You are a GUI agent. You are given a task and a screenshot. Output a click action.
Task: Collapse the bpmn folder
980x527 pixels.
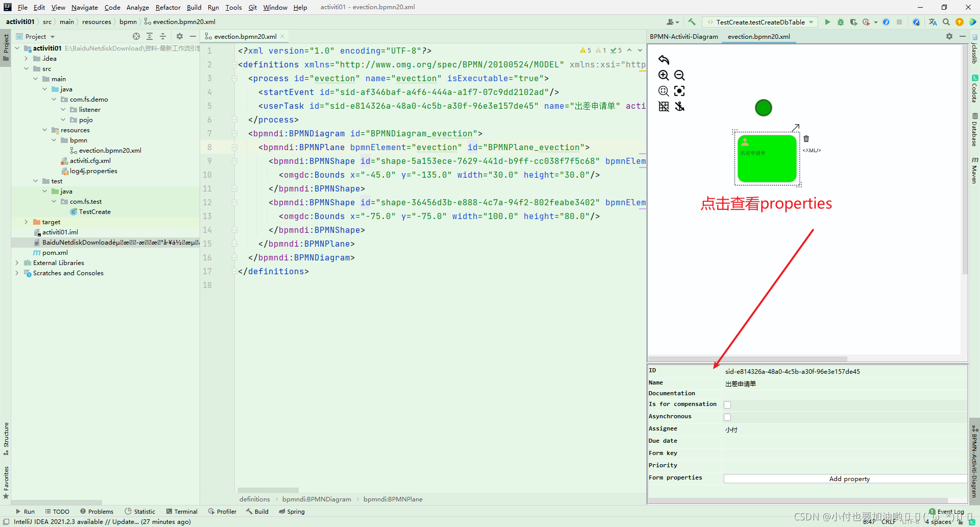pos(54,140)
